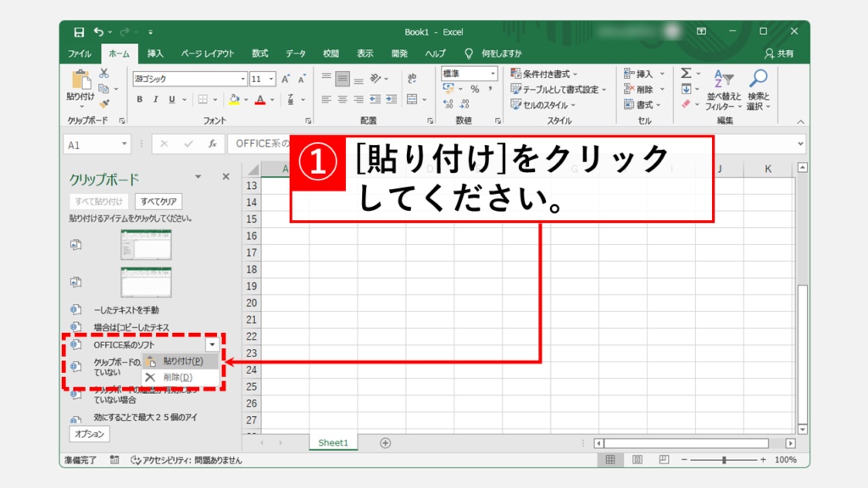Open 並べ替えとフィルター sort and filter
This screenshot has width=868, height=488.
723,91
